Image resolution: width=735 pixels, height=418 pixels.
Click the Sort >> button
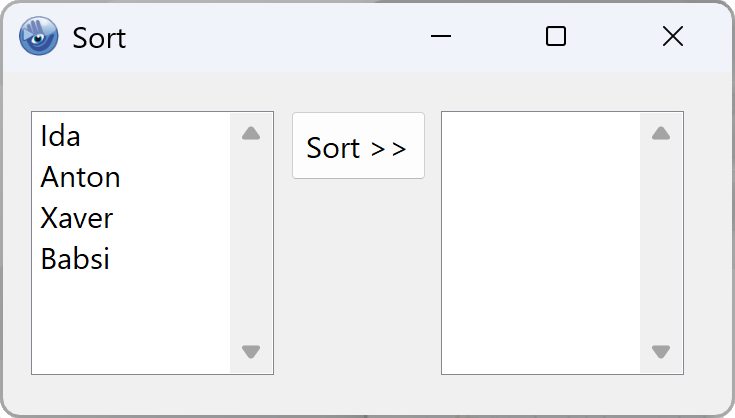[x=358, y=147]
